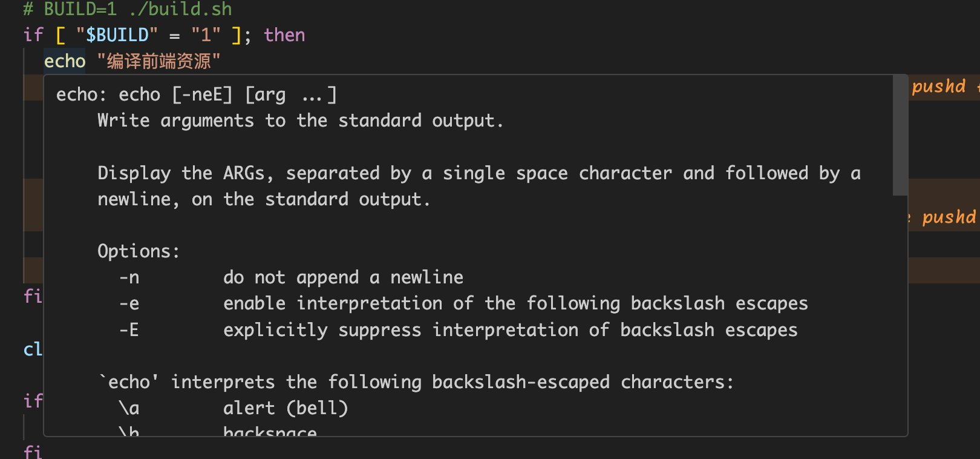The height and width of the screenshot is (459, 980).
Task: Click the "explicitly suppress interpretation" option description
Action: [510, 331]
